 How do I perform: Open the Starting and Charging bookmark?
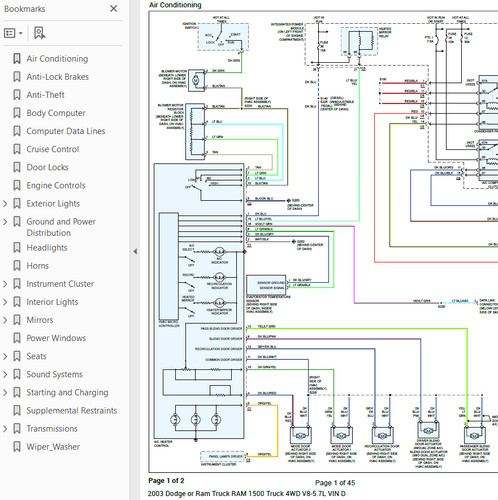tap(67, 392)
